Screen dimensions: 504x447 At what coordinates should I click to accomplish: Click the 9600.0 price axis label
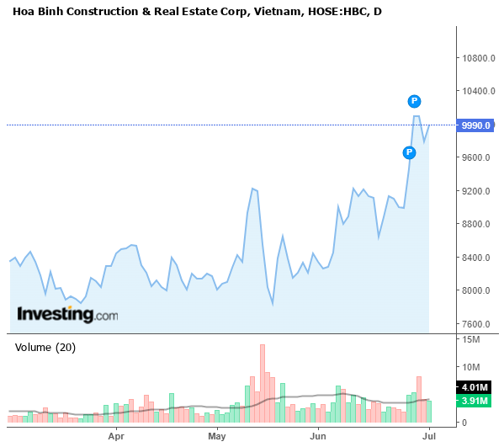pyautogui.click(x=475, y=157)
